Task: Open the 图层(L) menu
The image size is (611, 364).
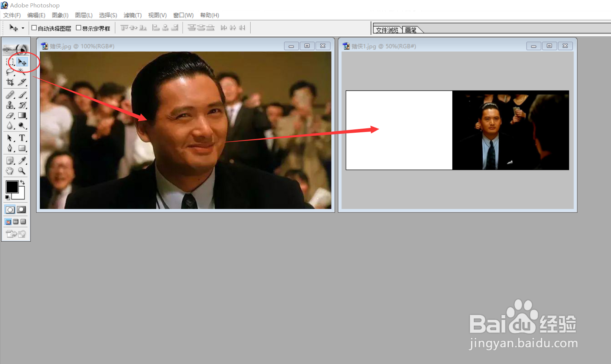Action: pos(84,15)
